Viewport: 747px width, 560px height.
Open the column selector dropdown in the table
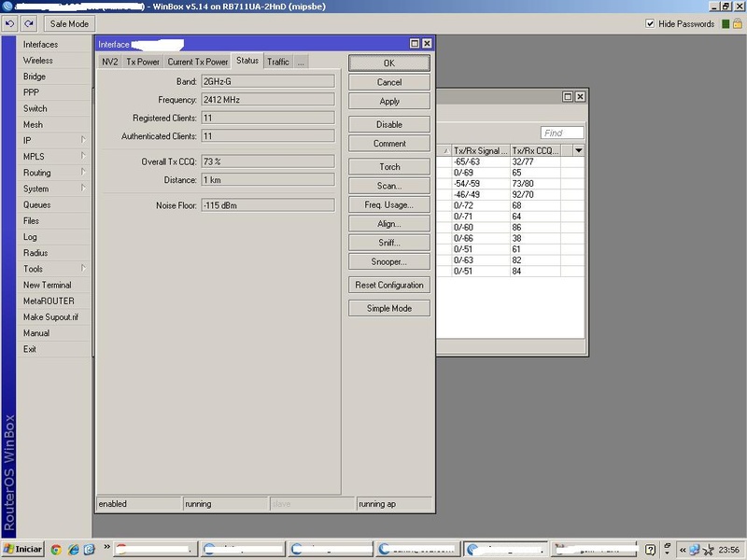coord(578,150)
